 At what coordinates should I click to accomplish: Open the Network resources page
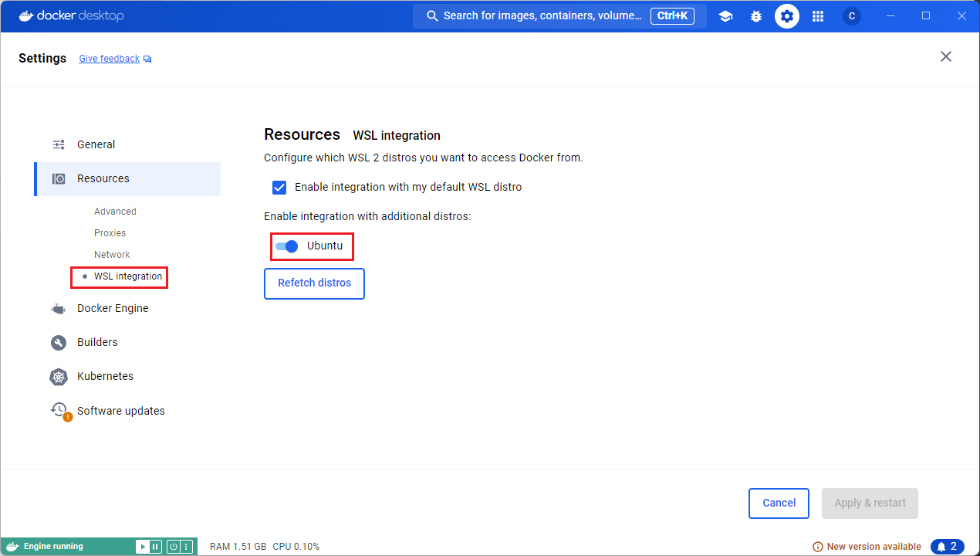[112, 254]
